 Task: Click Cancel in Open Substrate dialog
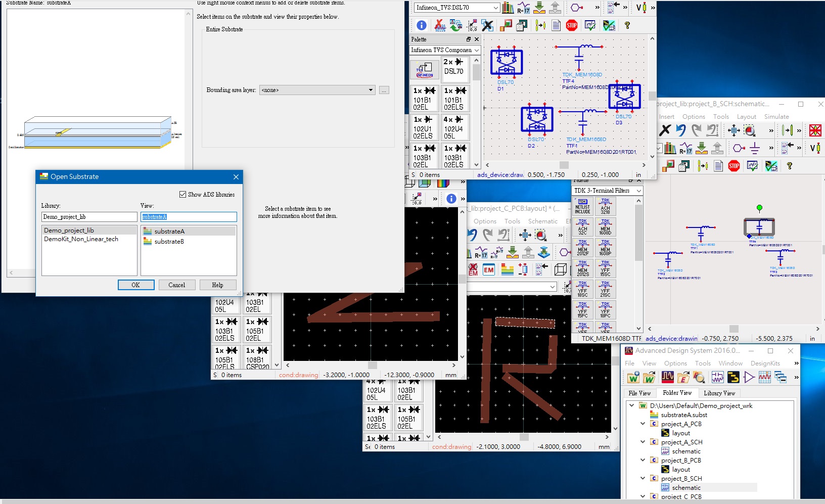(x=177, y=285)
